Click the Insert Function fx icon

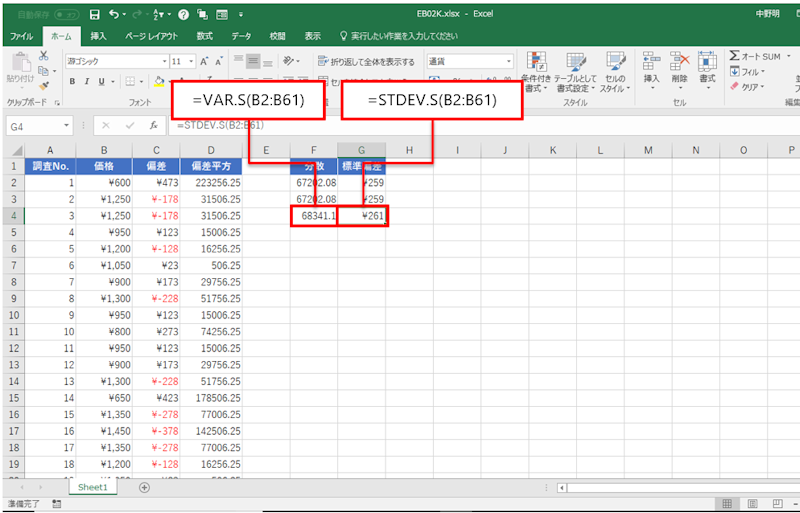153,126
